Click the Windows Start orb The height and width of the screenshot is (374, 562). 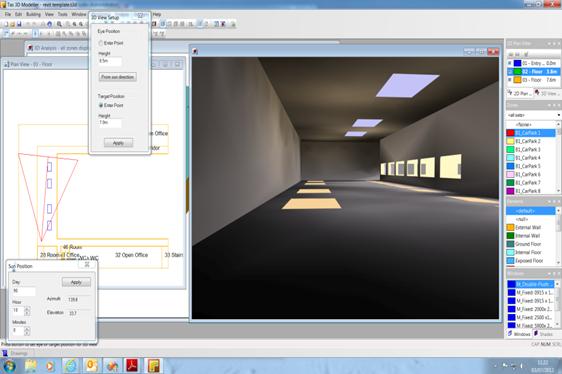pyautogui.click(x=9, y=366)
